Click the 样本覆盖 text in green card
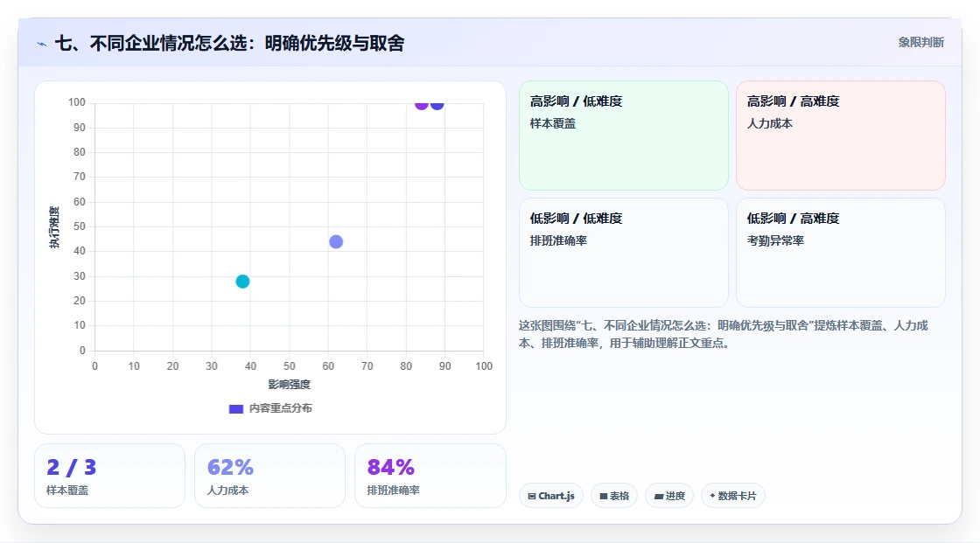This screenshot has height=543, width=980. (553, 123)
